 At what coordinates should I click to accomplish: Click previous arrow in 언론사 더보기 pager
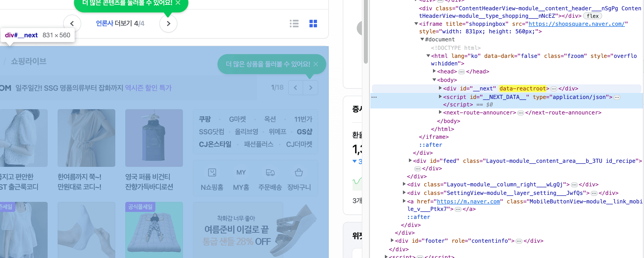(72, 24)
